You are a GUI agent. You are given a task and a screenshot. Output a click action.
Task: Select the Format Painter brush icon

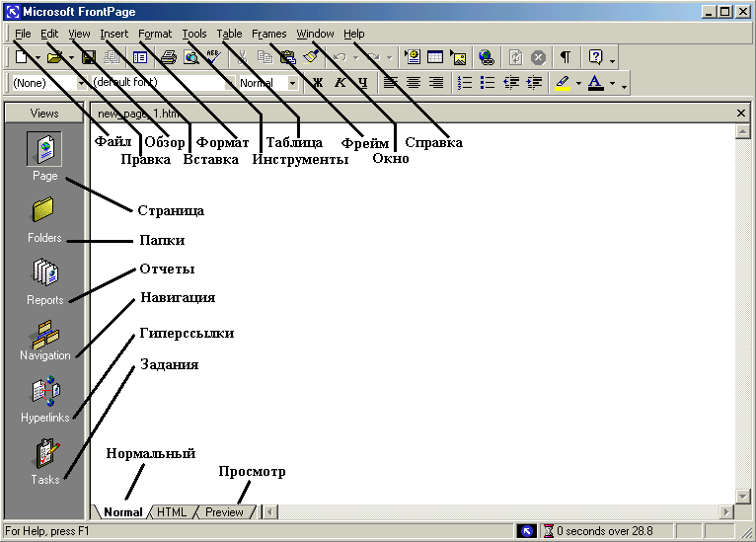point(312,57)
